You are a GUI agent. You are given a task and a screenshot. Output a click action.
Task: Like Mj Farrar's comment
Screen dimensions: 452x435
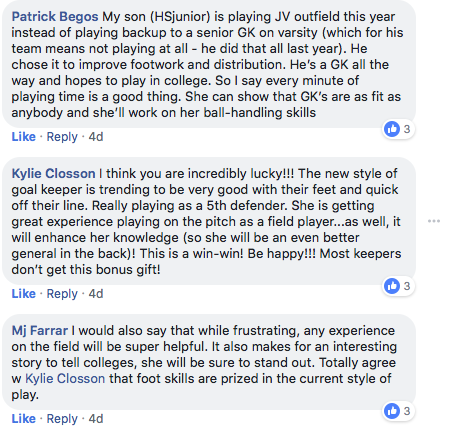pos(24,419)
